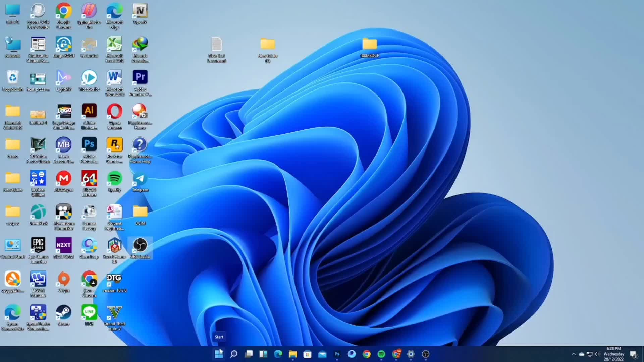The image size is (644, 362).
Task: Select the Microsoft Edge desktop shortcut
Action: pos(114,16)
